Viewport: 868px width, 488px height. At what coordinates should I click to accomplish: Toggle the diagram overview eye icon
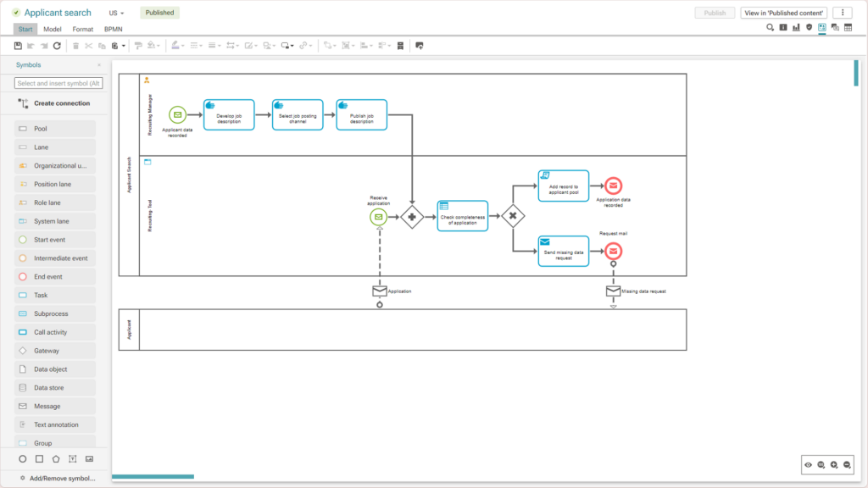click(808, 464)
